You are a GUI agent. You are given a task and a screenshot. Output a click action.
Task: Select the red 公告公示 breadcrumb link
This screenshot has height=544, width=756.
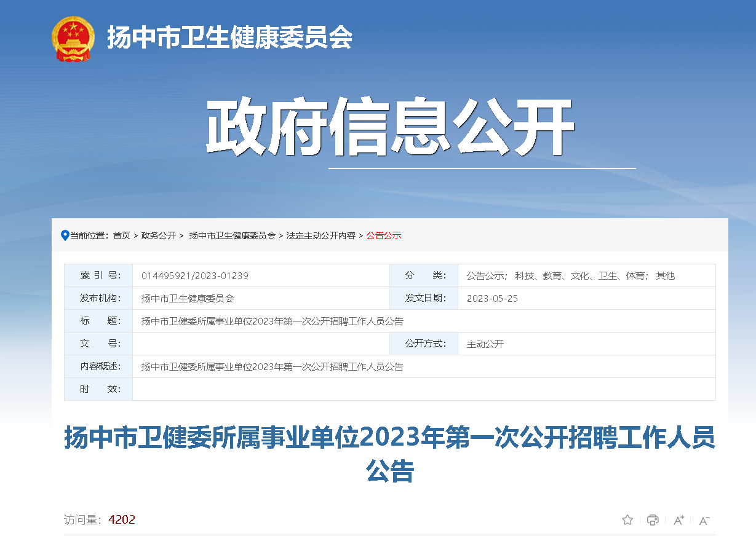pyautogui.click(x=384, y=235)
